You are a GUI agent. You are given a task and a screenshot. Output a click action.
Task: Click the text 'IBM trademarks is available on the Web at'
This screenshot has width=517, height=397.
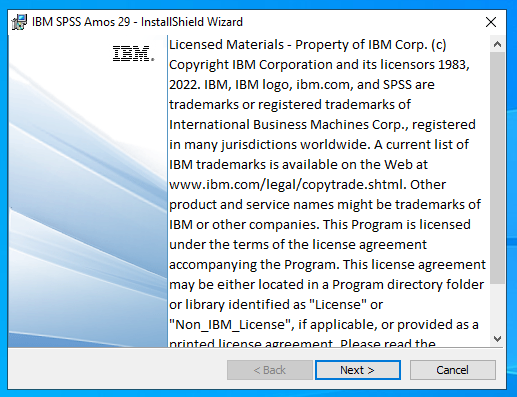click(298, 165)
